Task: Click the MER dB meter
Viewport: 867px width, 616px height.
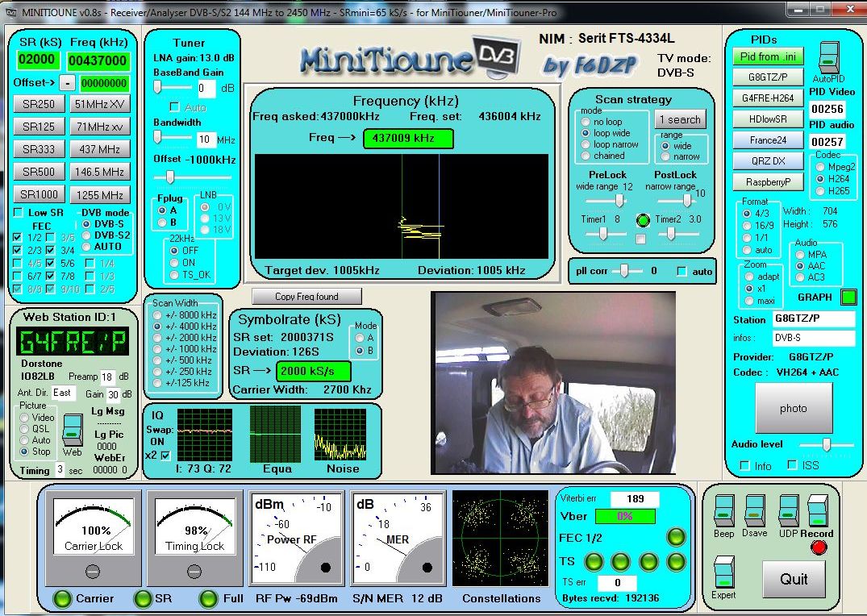Action: coord(398,539)
